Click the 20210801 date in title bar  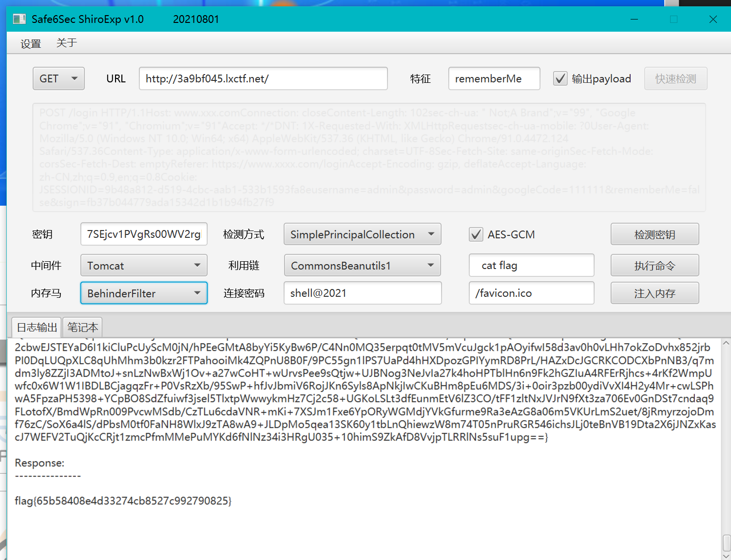tap(196, 19)
